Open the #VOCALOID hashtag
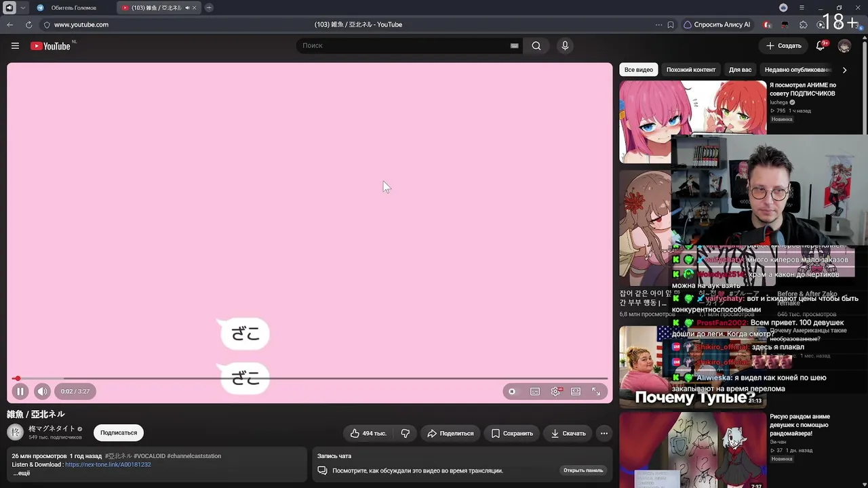868x488 pixels. coord(149,456)
